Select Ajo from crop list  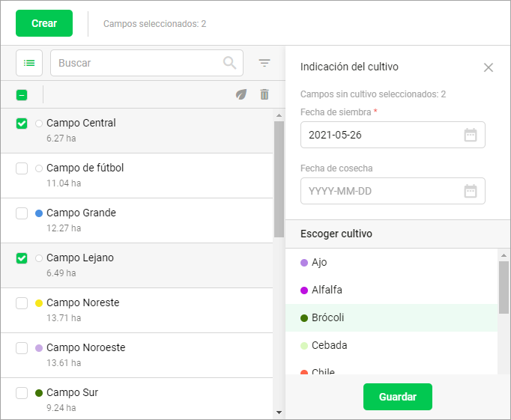319,262
